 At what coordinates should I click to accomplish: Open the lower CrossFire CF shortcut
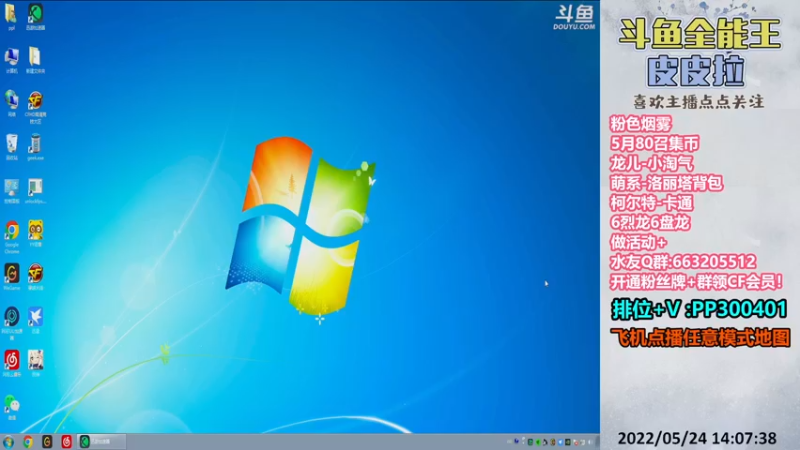tap(35, 277)
